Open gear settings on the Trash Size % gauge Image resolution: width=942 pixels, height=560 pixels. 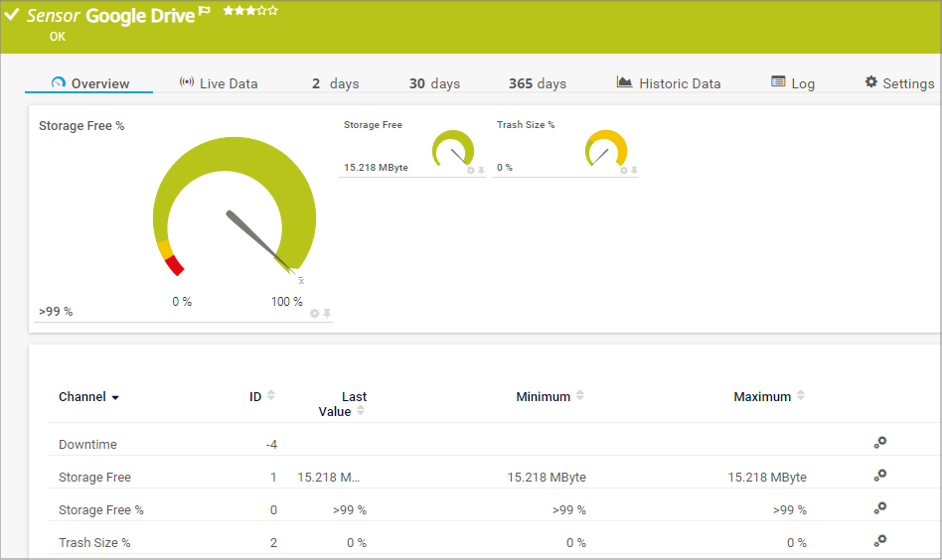624,170
